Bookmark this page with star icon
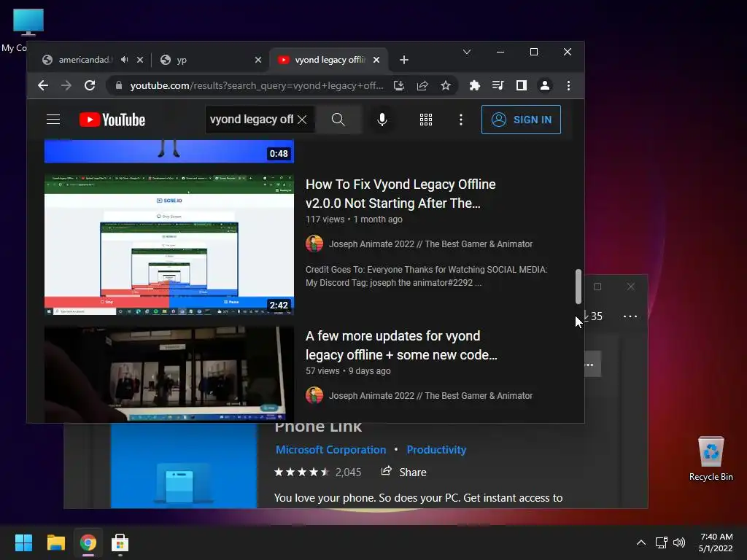Screen dimensions: 747x560 [x=446, y=85]
